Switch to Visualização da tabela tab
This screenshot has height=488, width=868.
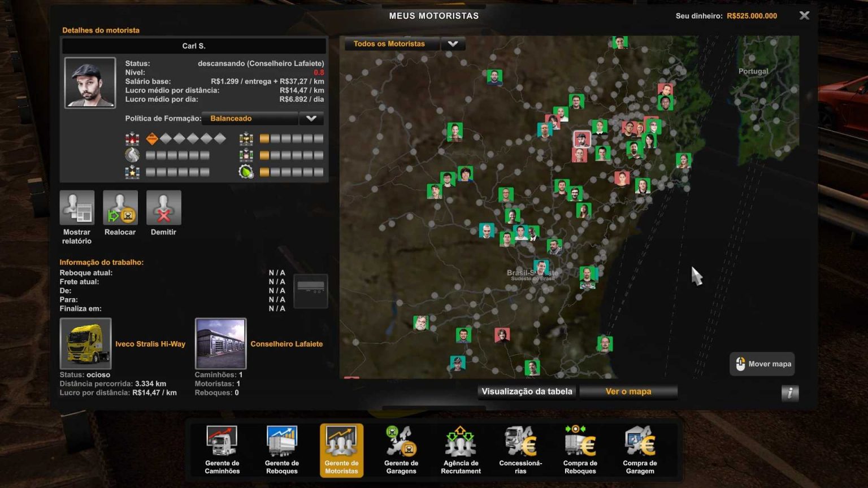pyautogui.click(x=527, y=391)
